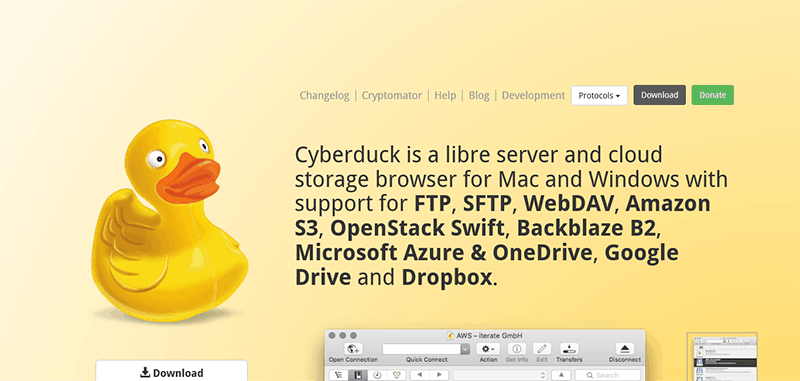Click the forward navigation arrow
This screenshot has height=381, width=800.
click(x=439, y=375)
